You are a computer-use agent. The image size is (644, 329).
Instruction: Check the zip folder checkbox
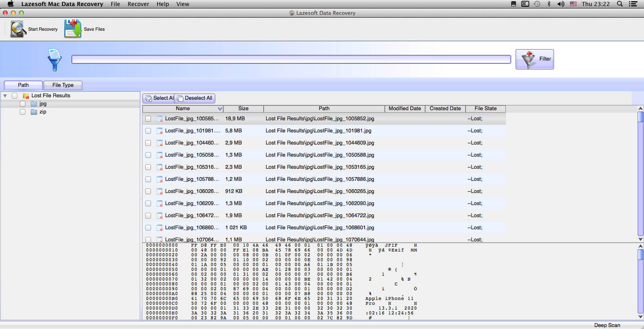pyautogui.click(x=23, y=112)
